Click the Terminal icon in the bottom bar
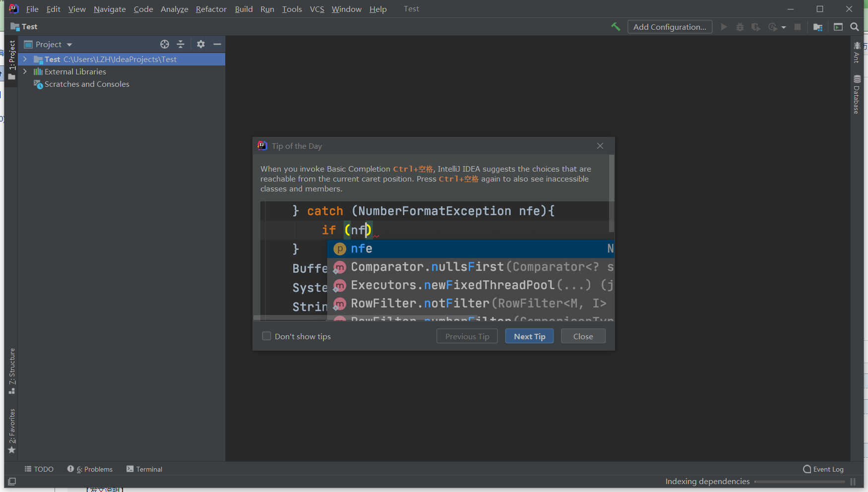Screen dimensions: 868x492 coord(130,469)
